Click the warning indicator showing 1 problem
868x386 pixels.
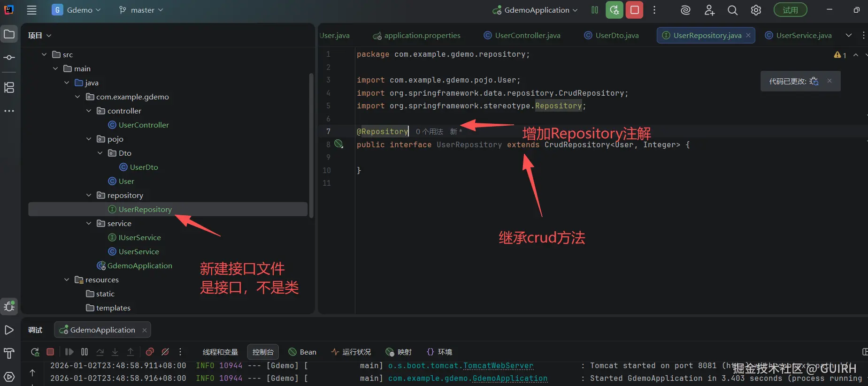click(x=840, y=55)
